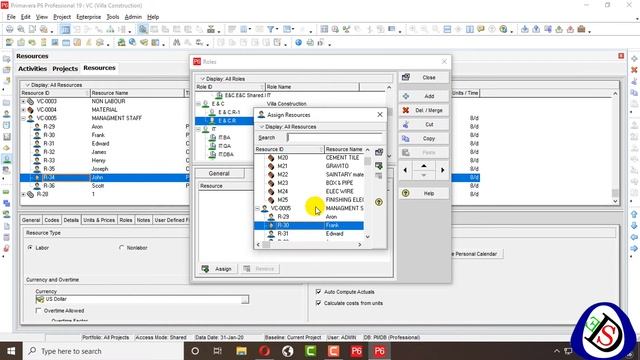This screenshot has width=640, height=360.
Task: Open the Enterprise menu
Action: 89,17
